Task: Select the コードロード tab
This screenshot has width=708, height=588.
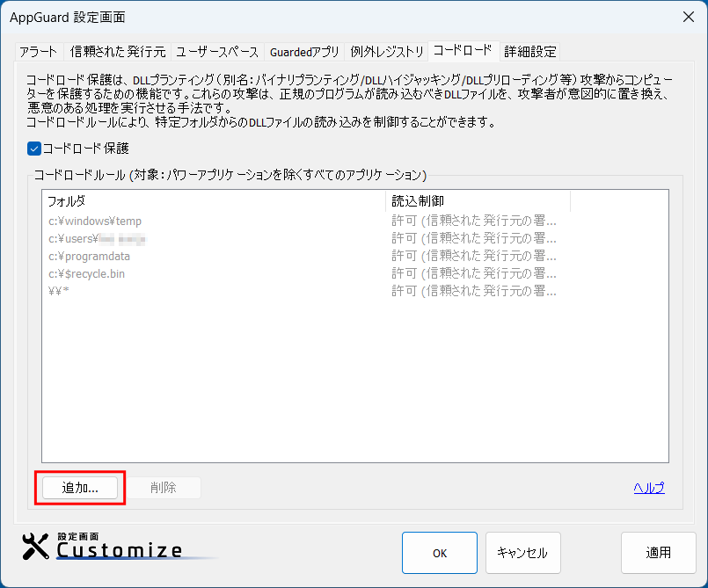Action: (463, 50)
